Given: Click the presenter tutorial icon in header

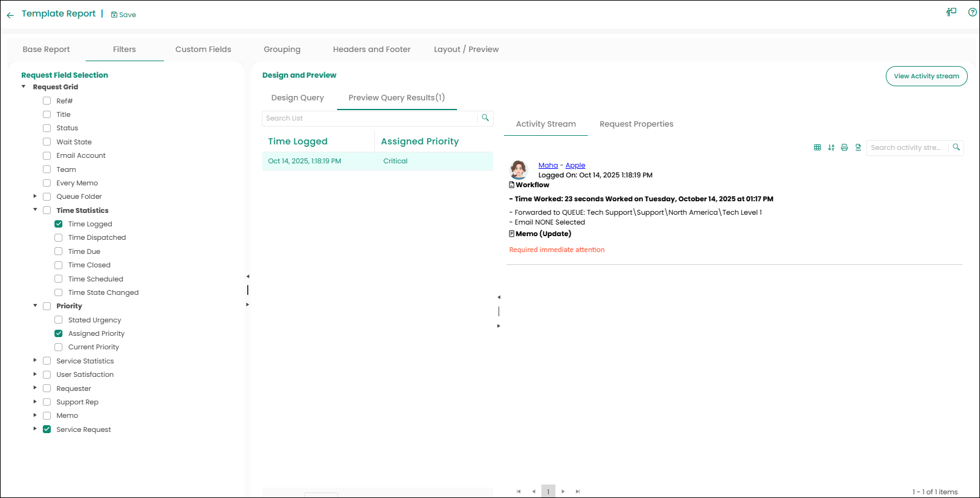Looking at the screenshot, I should 951,12.
